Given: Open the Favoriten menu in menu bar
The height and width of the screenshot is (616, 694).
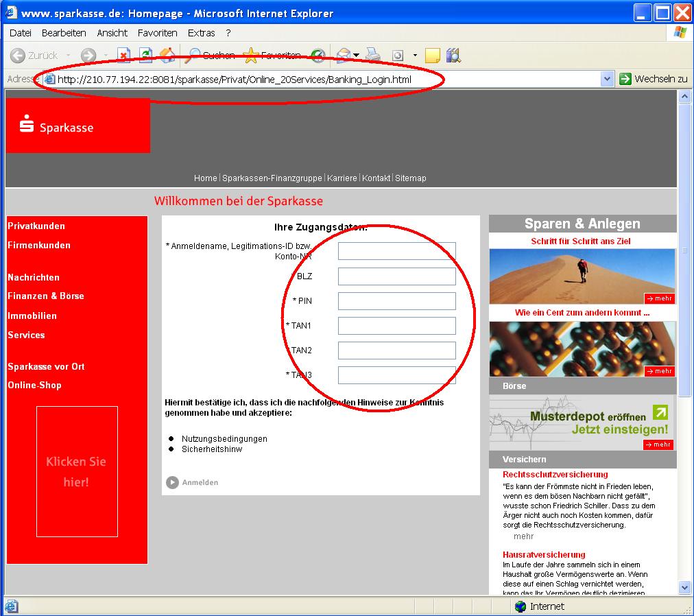Looking at the screenshot, I should [x=157, y=33].
